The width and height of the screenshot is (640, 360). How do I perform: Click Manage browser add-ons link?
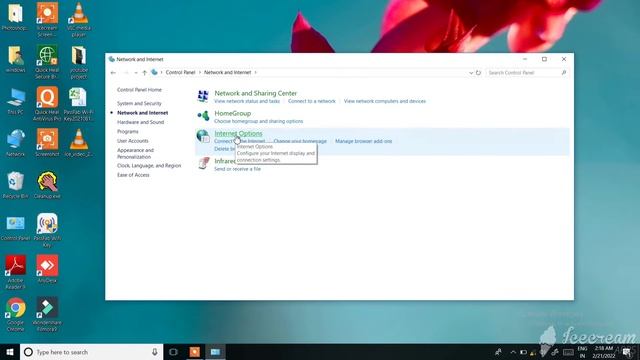coord(363,141)
